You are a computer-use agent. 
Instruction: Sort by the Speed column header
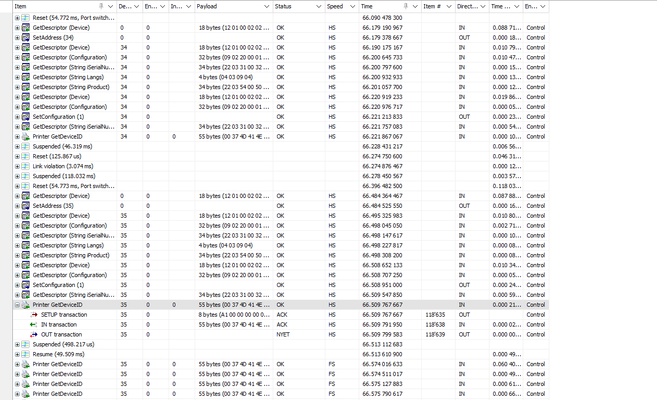335,6
